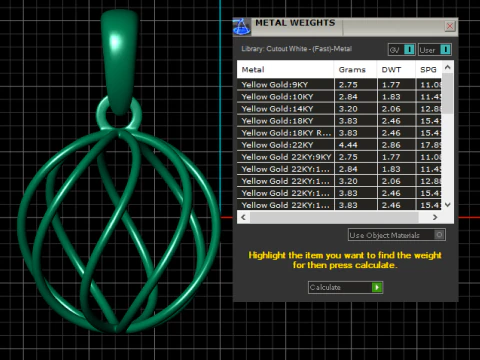Toggle Use Object Materials option
The image size is (480, 360).
440,235
